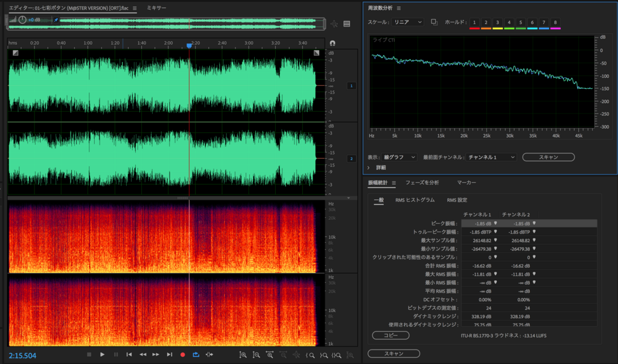The image size is (618, 364).
Task: Pause playback in the transport bar
Action: [x=116, y=354]
